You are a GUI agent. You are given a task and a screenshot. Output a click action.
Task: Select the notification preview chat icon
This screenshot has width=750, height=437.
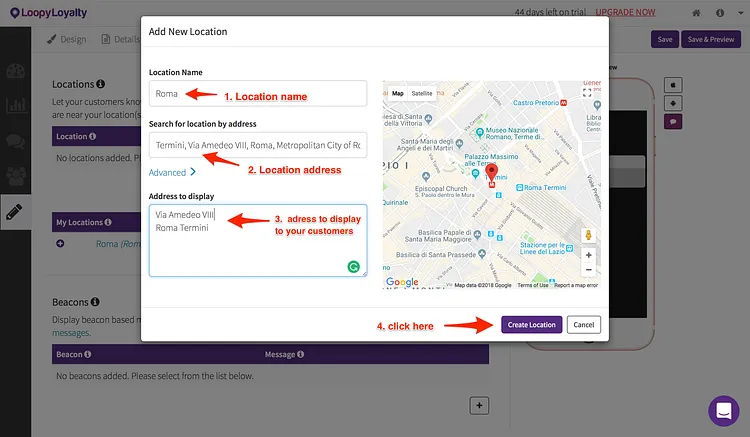coord(673,122)
